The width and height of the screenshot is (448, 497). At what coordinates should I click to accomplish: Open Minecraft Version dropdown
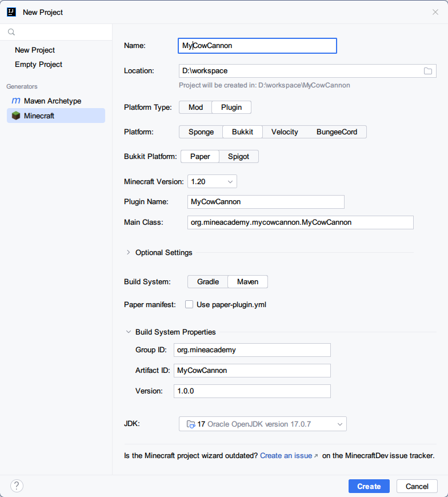[212, 182]
